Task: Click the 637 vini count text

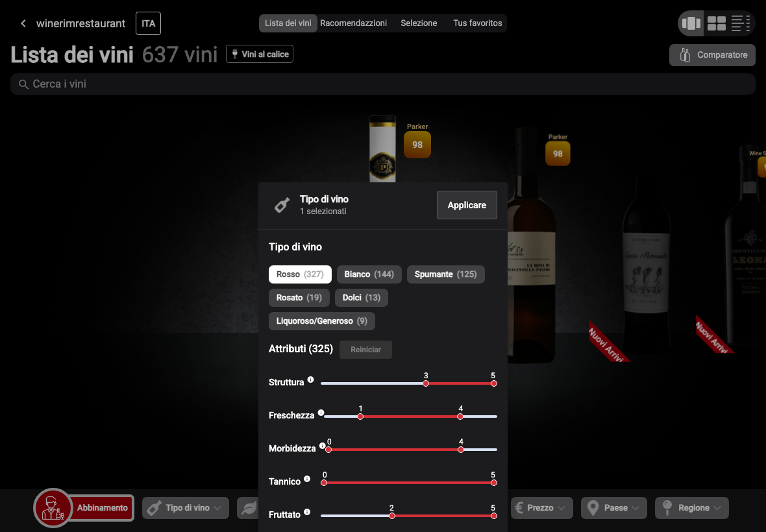Action: [x=180, y=54]
